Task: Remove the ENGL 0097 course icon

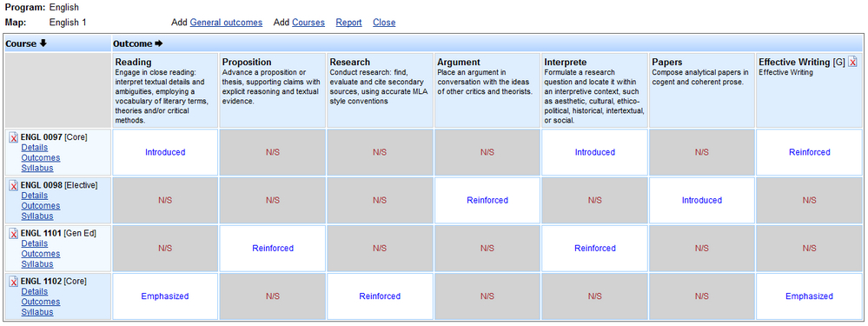Action: 14,138
